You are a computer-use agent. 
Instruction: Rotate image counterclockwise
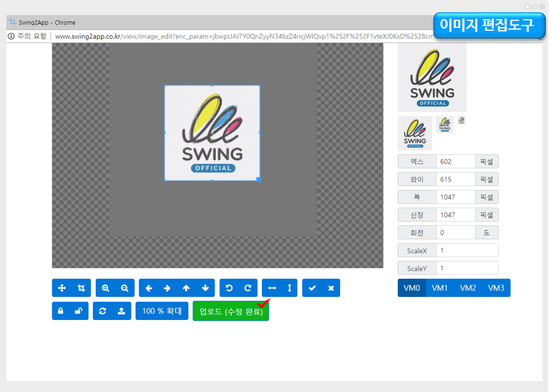click(229, 288)
